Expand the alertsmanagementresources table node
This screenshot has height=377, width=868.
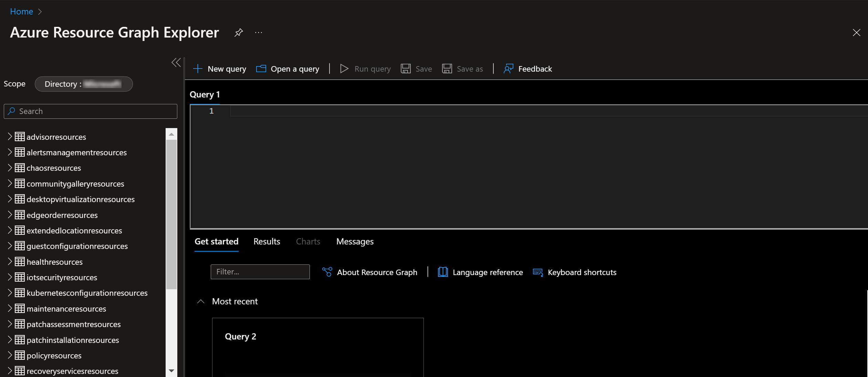pos(10,152)
